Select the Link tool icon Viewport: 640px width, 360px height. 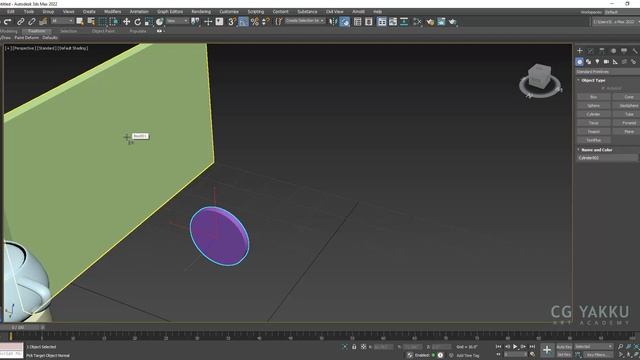click(20, 22)
